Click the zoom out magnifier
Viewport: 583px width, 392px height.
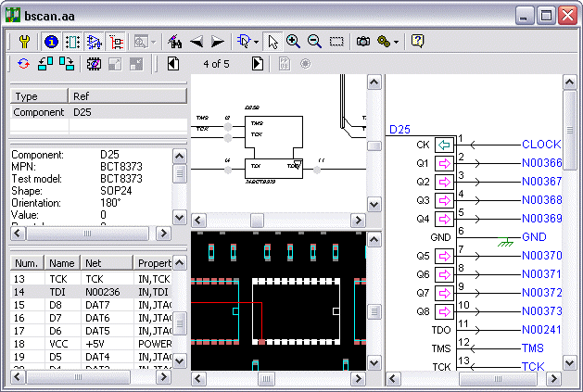coord(314,42)
